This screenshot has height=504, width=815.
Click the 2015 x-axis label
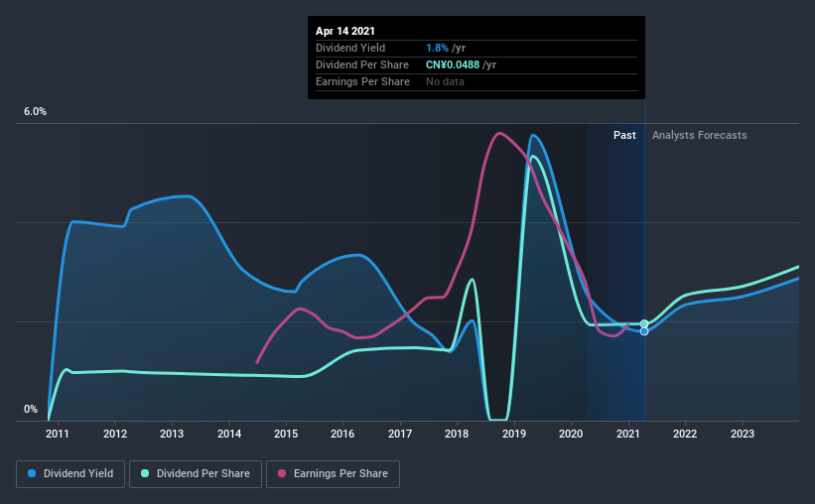[x=286, y=434]
